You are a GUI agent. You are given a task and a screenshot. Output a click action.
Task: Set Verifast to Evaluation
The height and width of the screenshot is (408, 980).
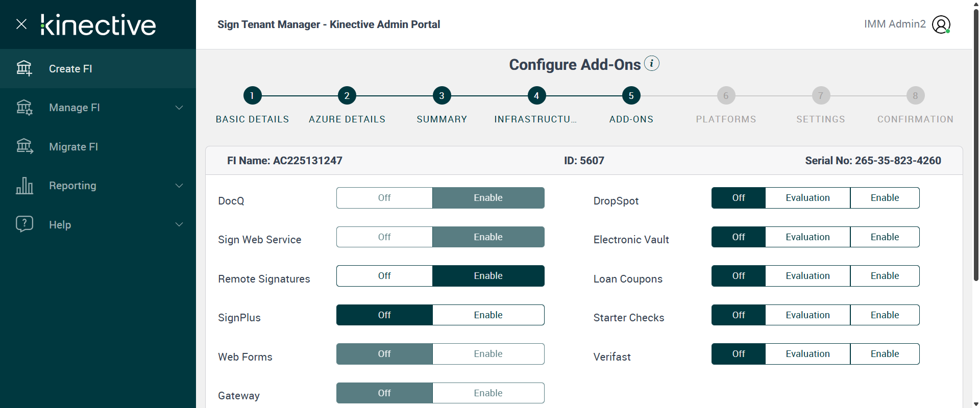click(807, 354)
